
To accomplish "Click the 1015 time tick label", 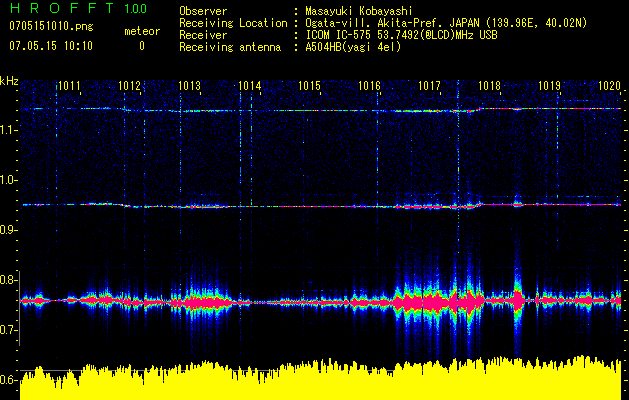I will pyautogui.click(x=310, y=87).
